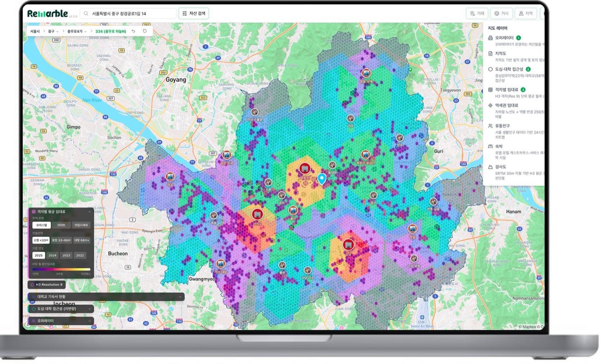611x364 pixels.
Task: Click the undo arrow icon in the breadcrumb bar
Action: [133, 31]
